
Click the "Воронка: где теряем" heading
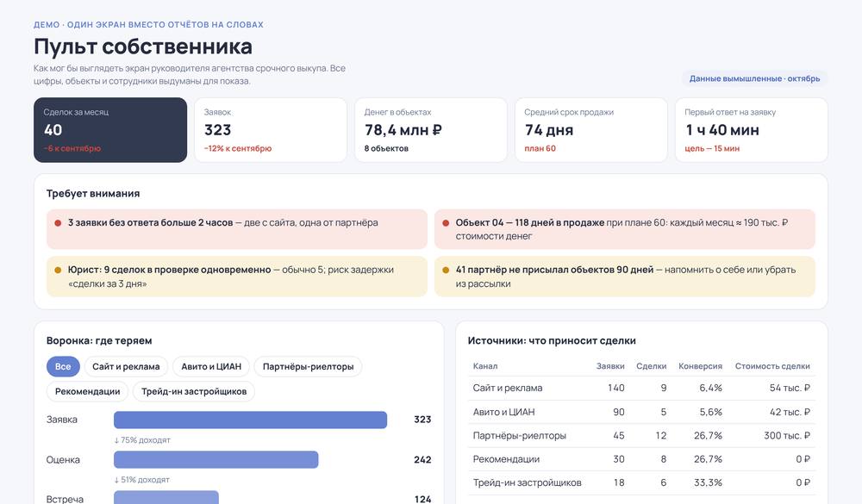click(x=99, y=341)
